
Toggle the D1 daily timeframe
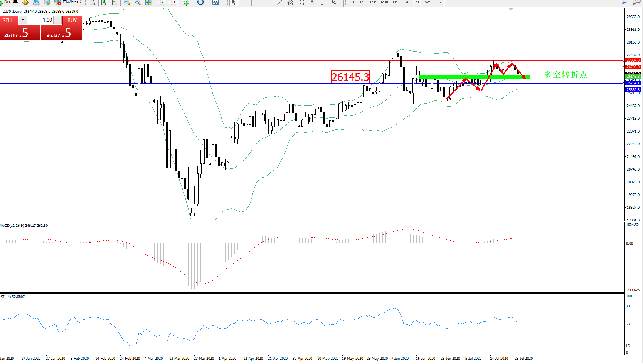[x=417, y=2]
